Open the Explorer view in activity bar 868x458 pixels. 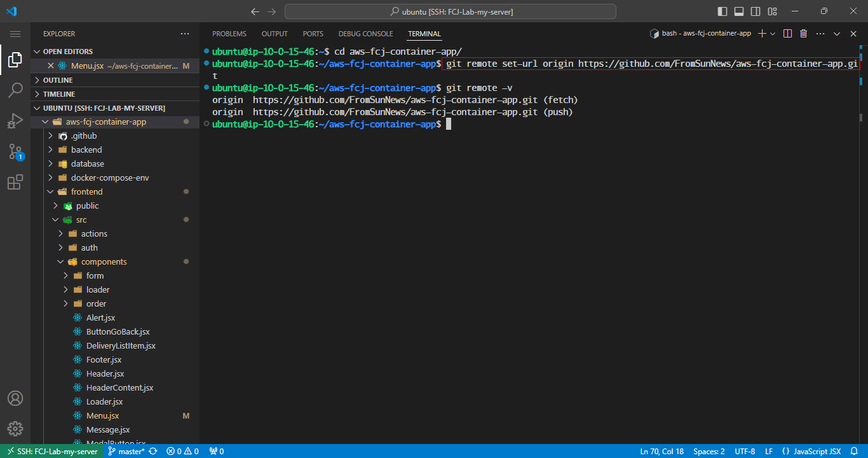tap(15, 60)
